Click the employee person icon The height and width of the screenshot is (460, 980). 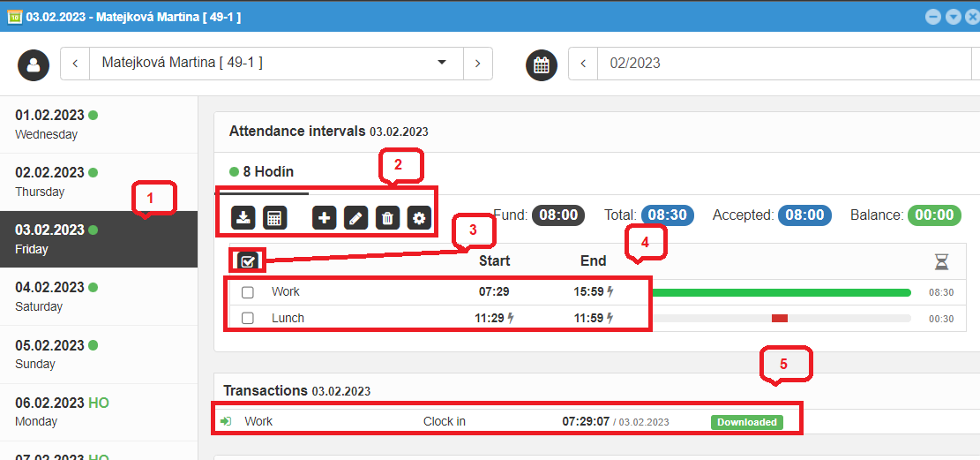point(34,64)
